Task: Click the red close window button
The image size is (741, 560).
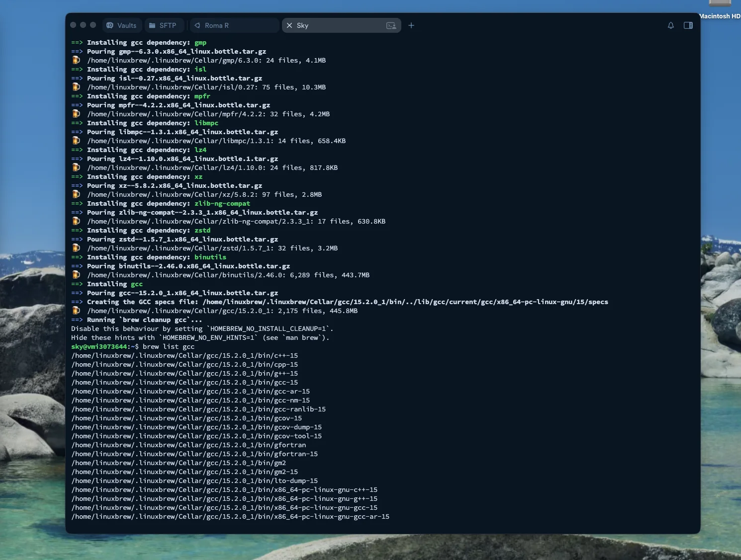Action: pos(73,25)
